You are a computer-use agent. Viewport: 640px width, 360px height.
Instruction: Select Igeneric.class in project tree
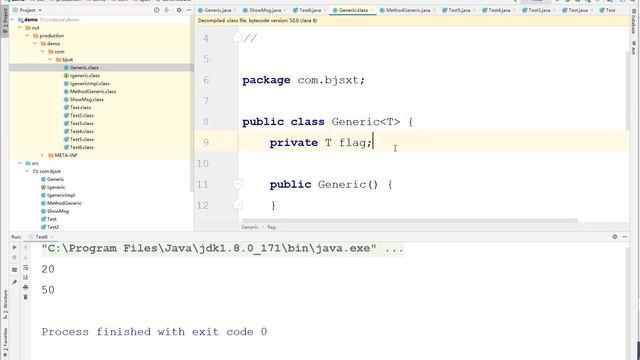click(85, 76)
